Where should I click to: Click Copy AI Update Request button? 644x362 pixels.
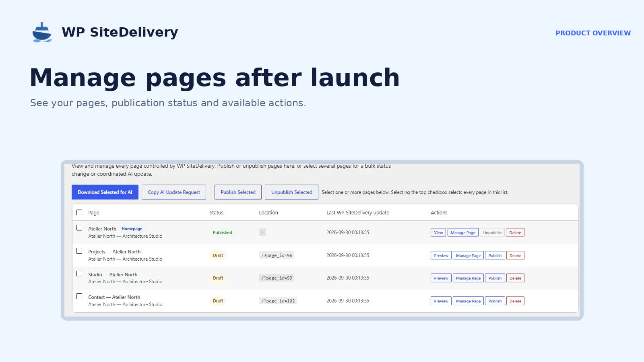[174, 192]
